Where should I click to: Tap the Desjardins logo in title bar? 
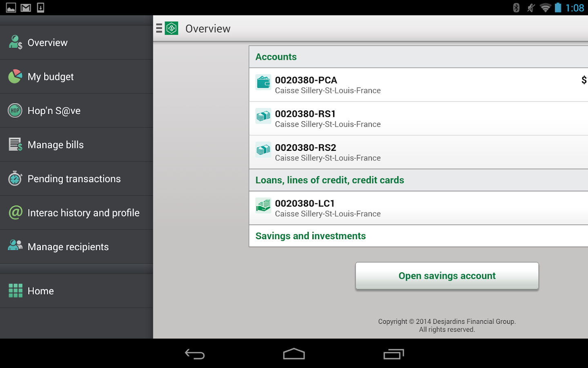(x=172, y=28)
